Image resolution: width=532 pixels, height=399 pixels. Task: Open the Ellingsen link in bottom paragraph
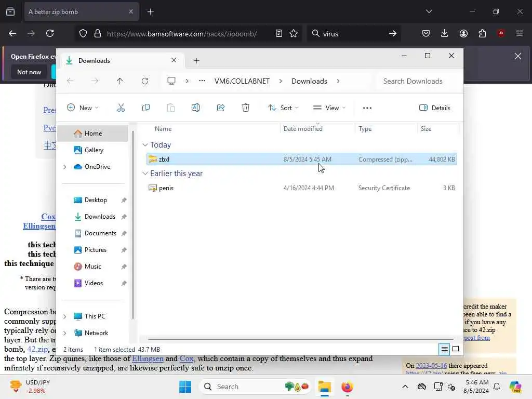pyautogui.click(x=148, y=358)
